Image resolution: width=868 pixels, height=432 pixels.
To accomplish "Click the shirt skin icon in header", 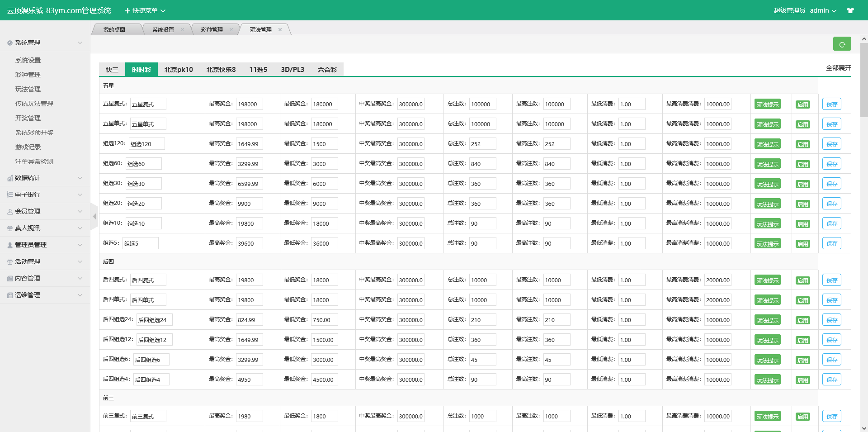I will point(850,10).
